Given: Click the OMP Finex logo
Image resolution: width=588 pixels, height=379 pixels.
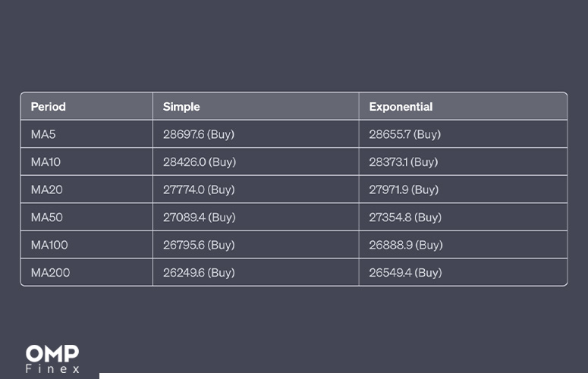Looking at the screenshot, I should coord(52,359).
